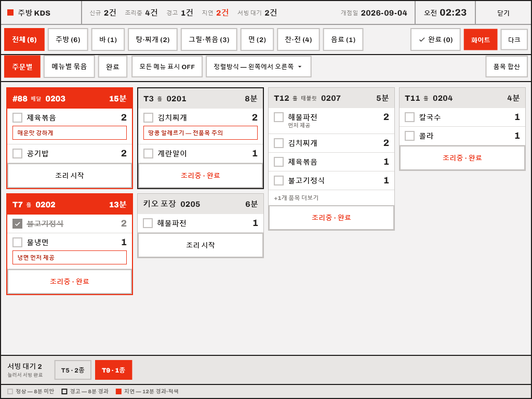Click the 냉면 먼저 제공 note

(70, 258)
